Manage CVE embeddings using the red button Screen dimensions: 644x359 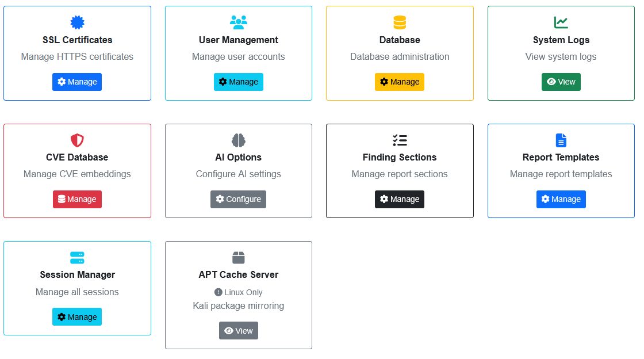[77, 199]
